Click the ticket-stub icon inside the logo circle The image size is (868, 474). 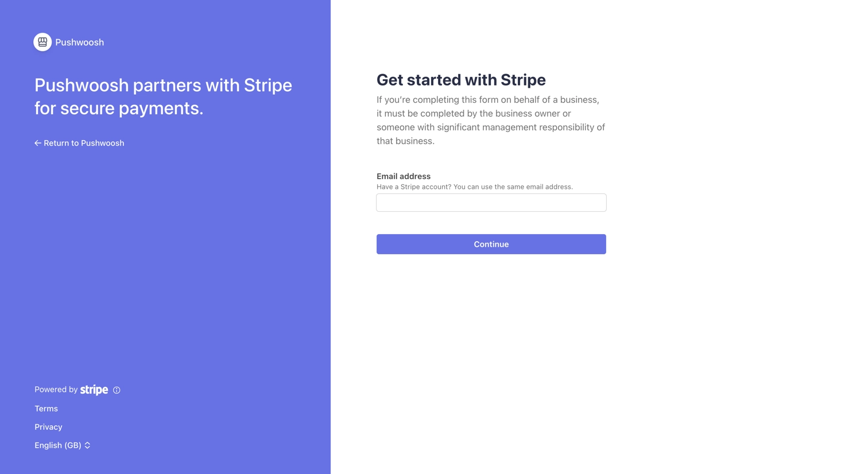click(x=42, y=42)
